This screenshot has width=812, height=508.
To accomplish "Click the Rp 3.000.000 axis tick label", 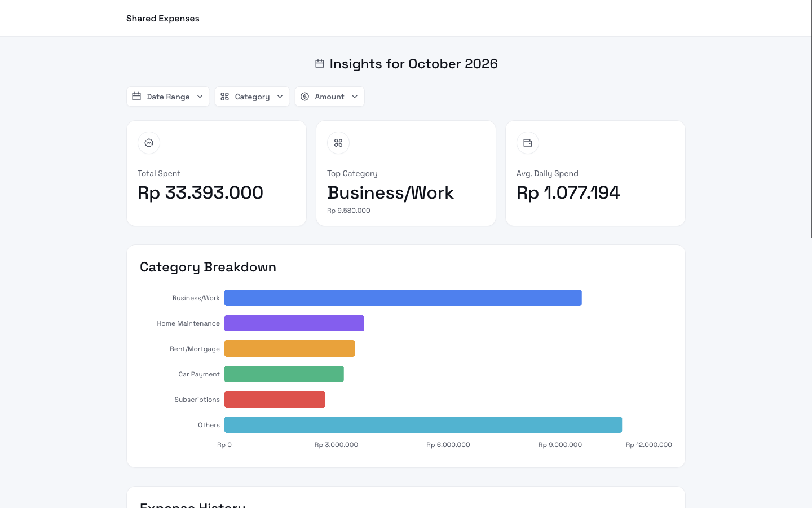I will (x=336, y=445).
